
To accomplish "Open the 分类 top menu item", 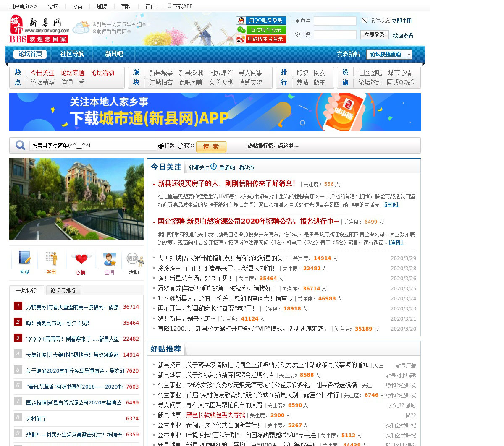I will click(78, 6).
